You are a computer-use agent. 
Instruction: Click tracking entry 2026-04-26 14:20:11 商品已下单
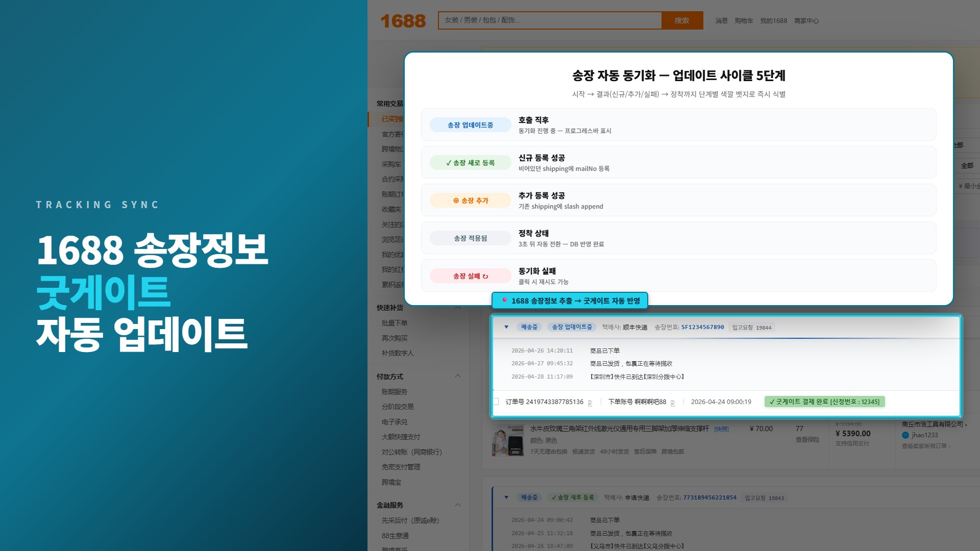(x=566, y=350)
